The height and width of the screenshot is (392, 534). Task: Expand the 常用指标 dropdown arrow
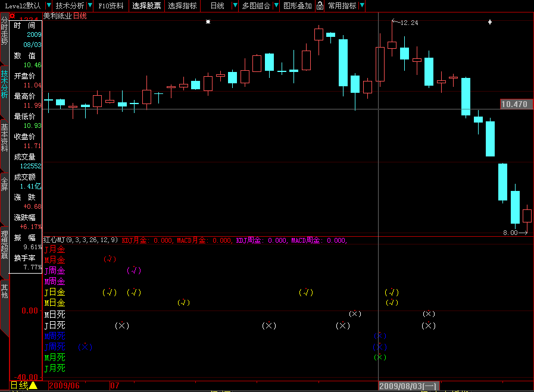tap(362, 5)
